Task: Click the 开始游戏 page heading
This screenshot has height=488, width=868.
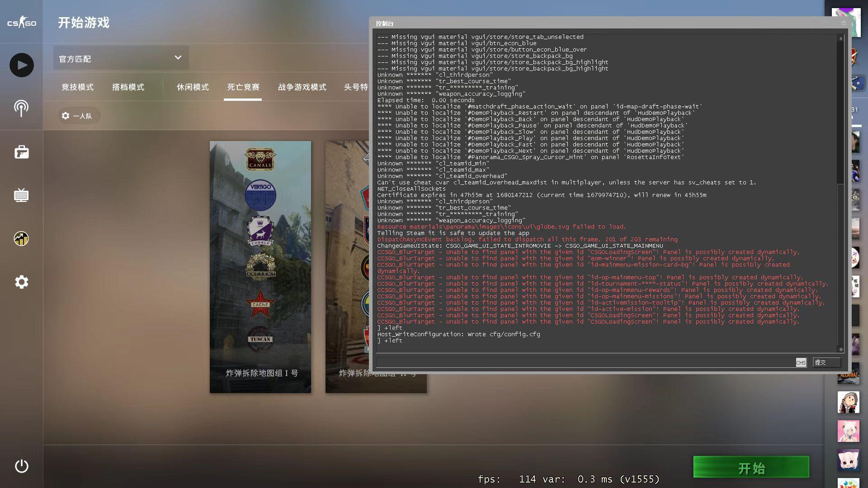Action: click(84, 23)
